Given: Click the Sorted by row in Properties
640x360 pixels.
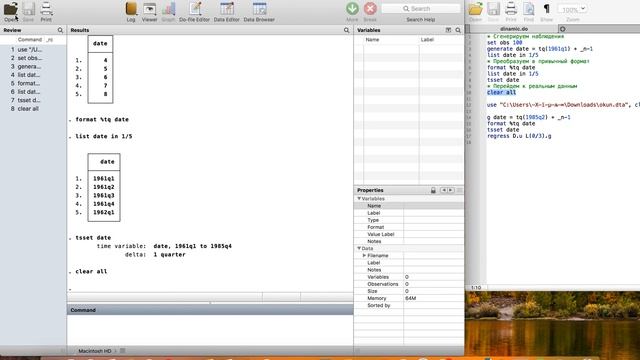Looking at the screenshot, I should [x=409, y=305].
